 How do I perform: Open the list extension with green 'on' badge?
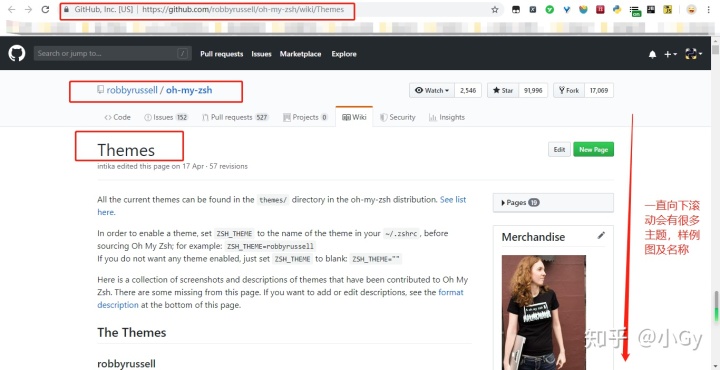pyautogui.click(x=635, y=11)
